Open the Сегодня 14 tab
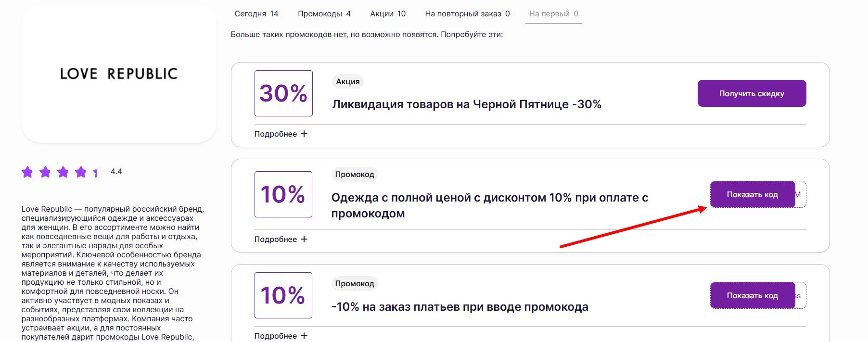Image resolution: width=868 pixels, height=342 pixels. (x=256, y=14)
